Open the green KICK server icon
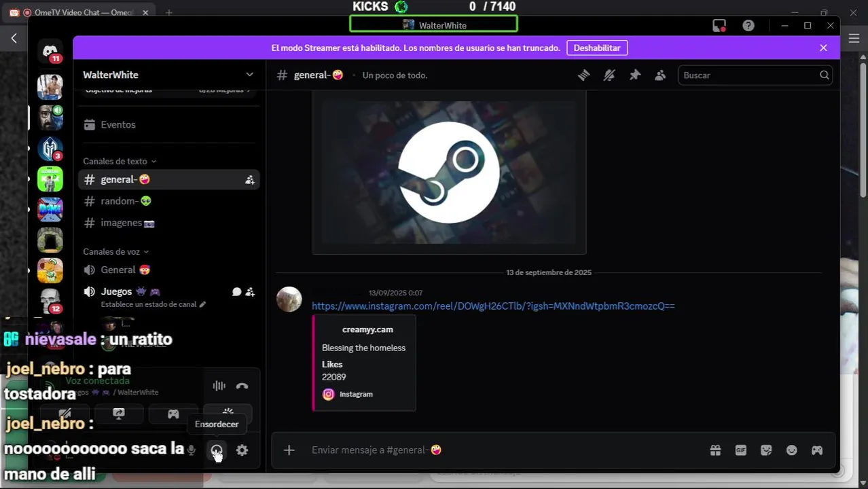Image resolution: width=868 pixels, height=489 pixels. (50, 179)
